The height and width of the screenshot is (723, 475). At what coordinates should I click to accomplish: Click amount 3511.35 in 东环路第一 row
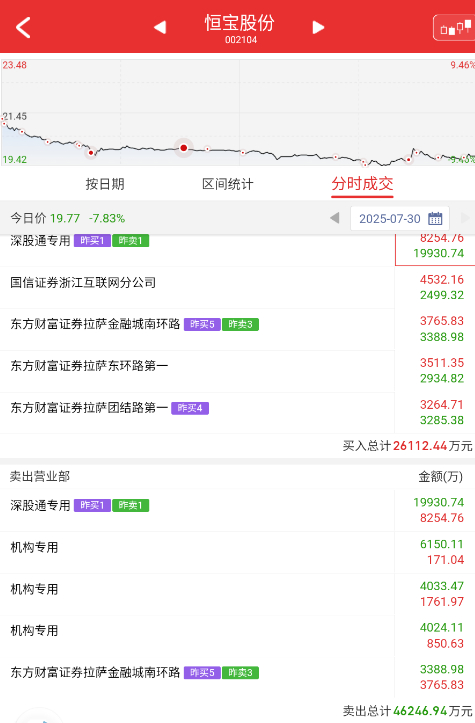click(442, 363)
